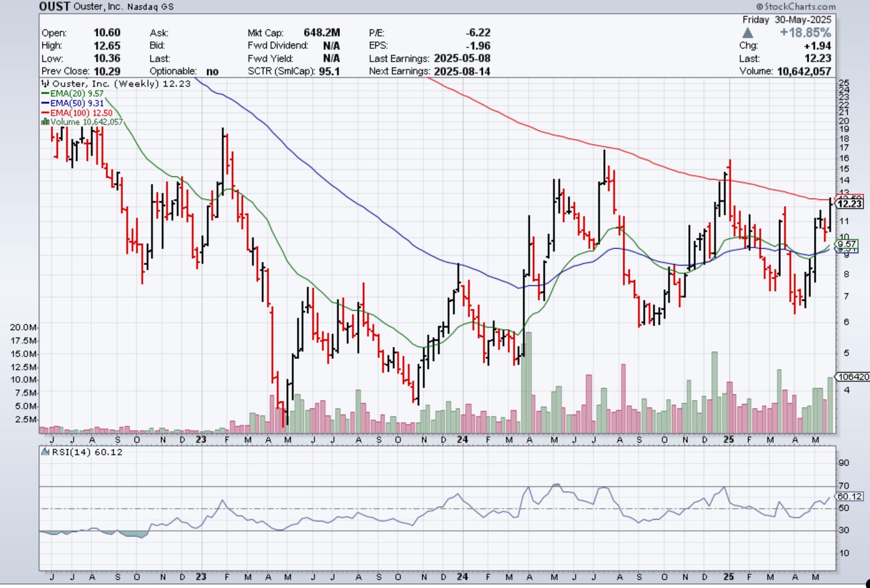The image size is (870, 588).
Task: Click the EPS value -1.96
Action: [478, 45]
